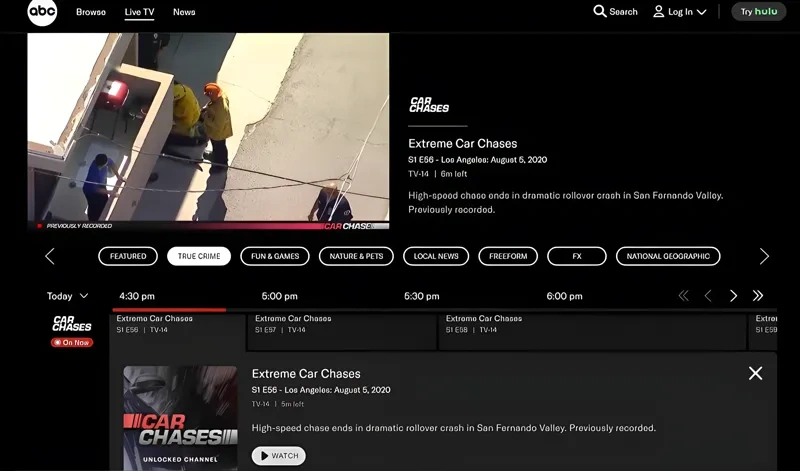Advance to next time slot arrow
800x471 pixels.
[x=733, y=296]
